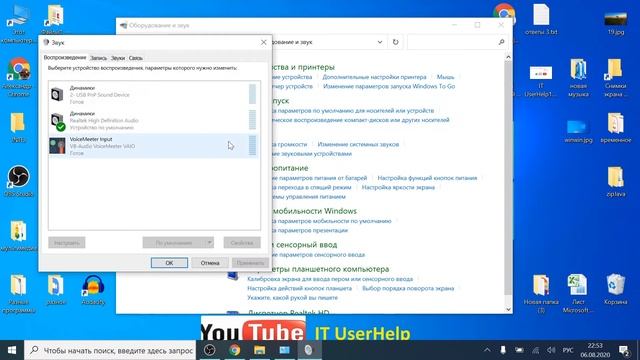The width and height of the screenshot is (640, 360).
Task: Open OBS Studio from the taskbar
Action: 209,350
